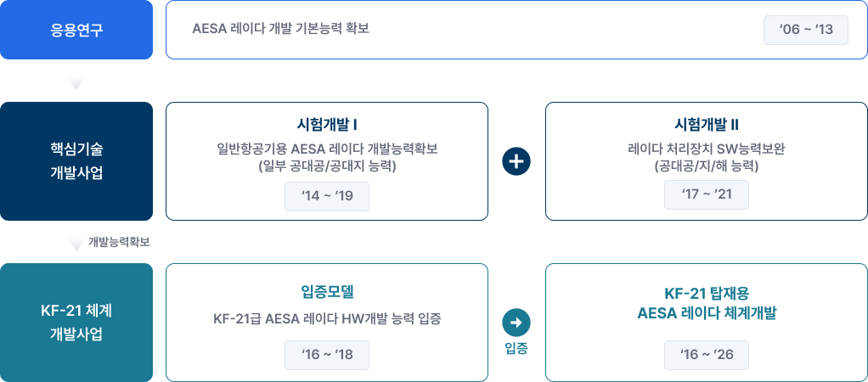Click the 개발능력확보 label

pyautogui.click(x=119, y=243)
